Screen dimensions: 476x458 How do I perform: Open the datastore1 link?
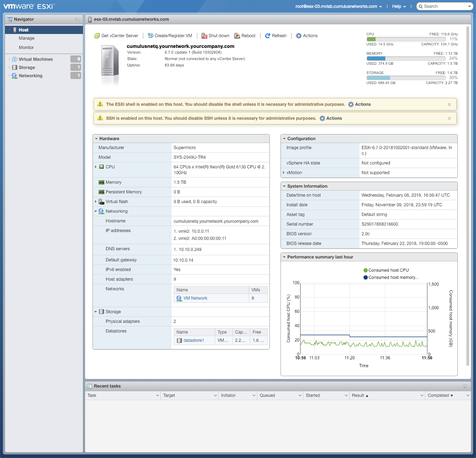pyautogui.click(x=194, y=340)
